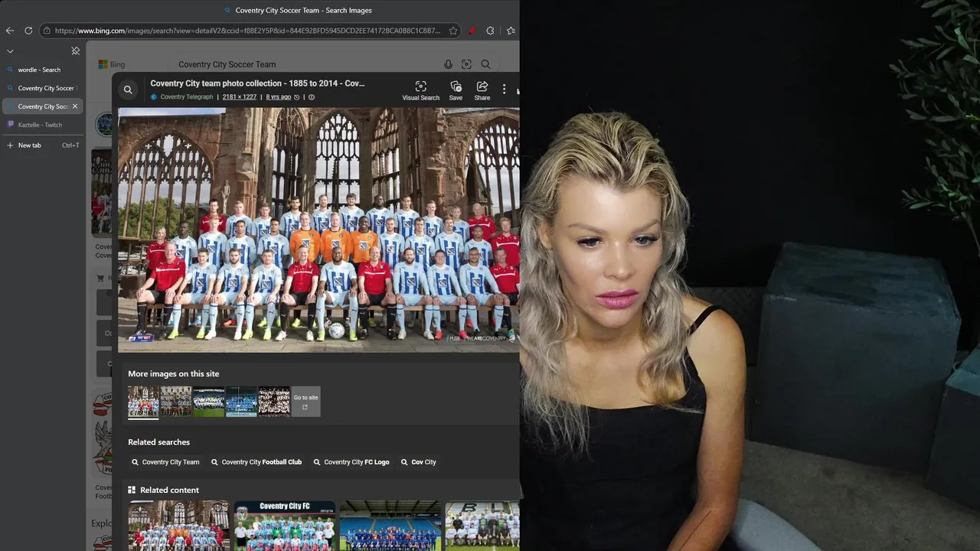This screenshot has height=551, width=980.
Task: Open related content image titled Coventry City FC
Action: 284,526
